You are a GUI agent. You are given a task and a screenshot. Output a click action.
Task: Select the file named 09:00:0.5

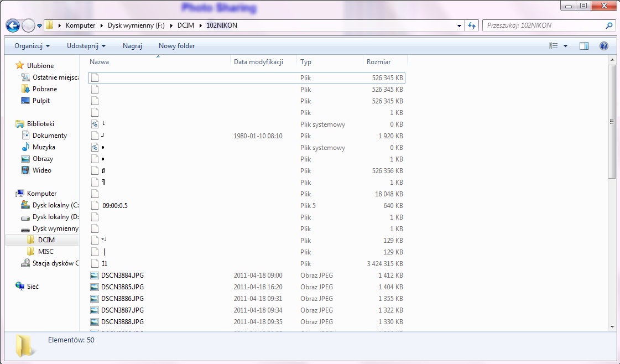[114, 206]
